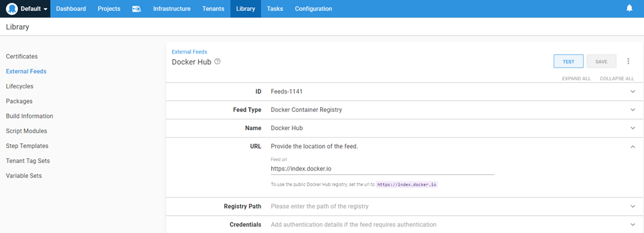Click the Octopus logo avatar
Screen dimensions: 644x233
[12, 8]
